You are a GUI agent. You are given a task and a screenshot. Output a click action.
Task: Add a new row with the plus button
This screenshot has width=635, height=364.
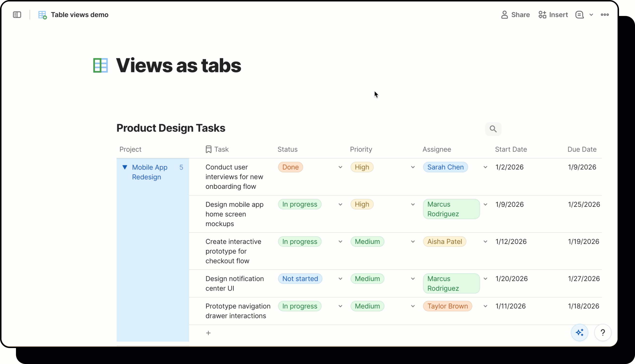pyautogui.click(x=208, y=333)
